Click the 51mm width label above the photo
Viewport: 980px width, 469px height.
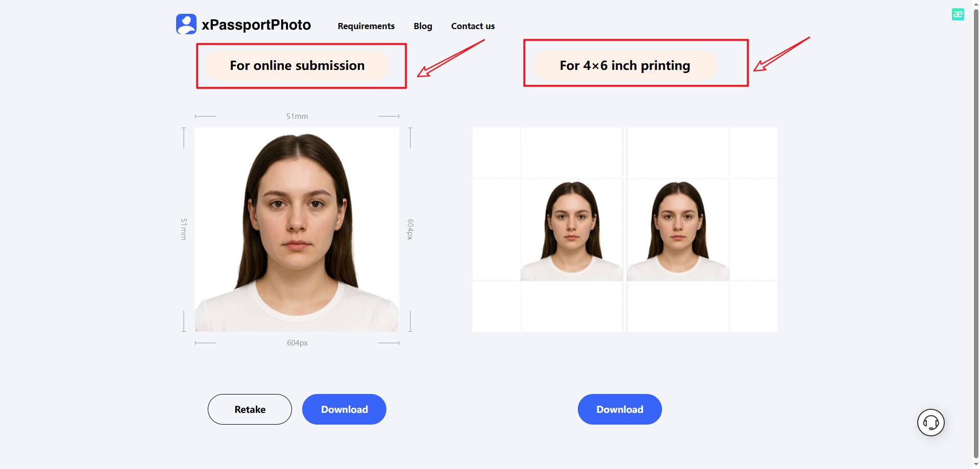point(297,116)
